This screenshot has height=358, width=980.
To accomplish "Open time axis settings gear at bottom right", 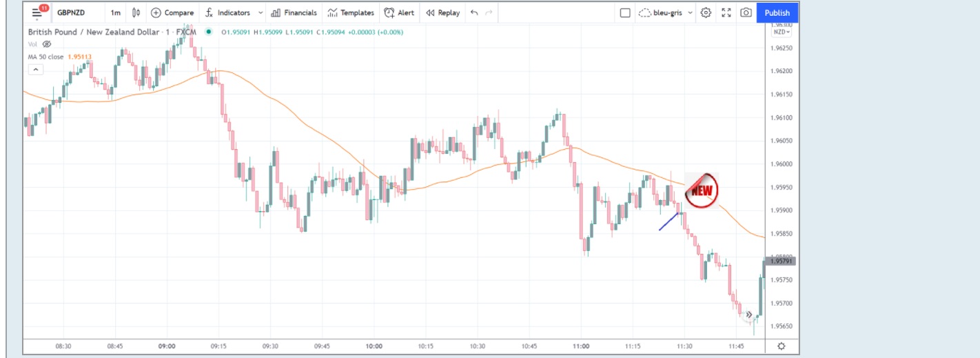I will 781,346.
